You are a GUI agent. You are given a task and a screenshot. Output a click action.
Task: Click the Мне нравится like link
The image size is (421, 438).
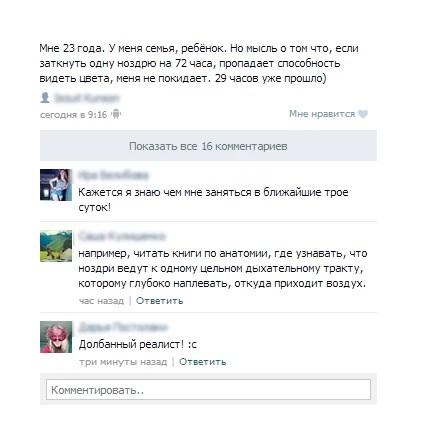[x=322, y=114]
